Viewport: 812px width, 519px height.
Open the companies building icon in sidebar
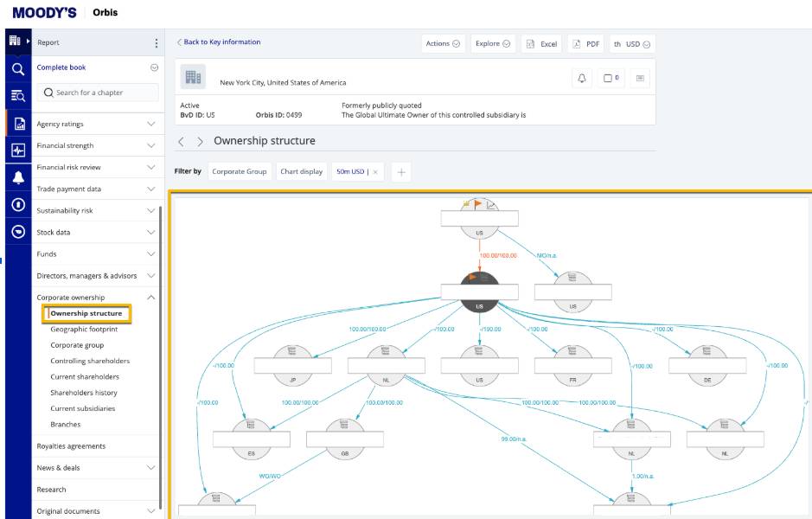(x=15, y=41)
